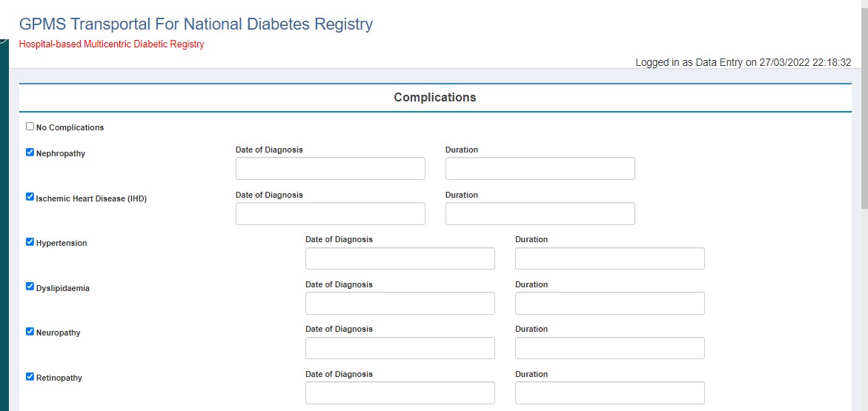
Task: Disable the Neuropathy checkbox
Action: 30,332
